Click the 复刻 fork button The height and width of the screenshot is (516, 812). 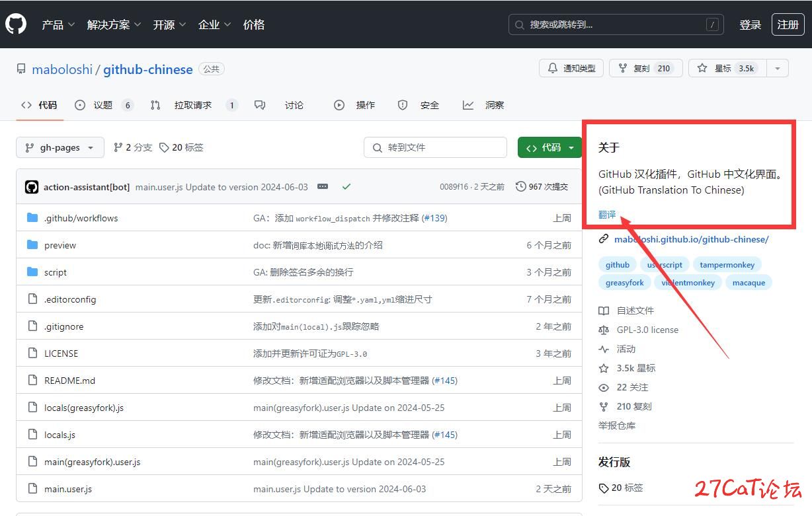pyautogui.click(x=646, y=68)
